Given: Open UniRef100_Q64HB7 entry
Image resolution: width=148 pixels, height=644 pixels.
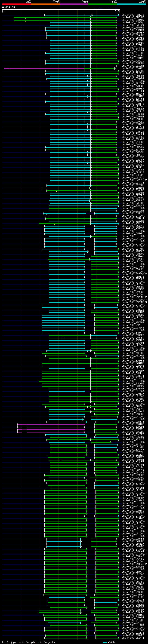Looking at the screenshot, I should 133,33.
